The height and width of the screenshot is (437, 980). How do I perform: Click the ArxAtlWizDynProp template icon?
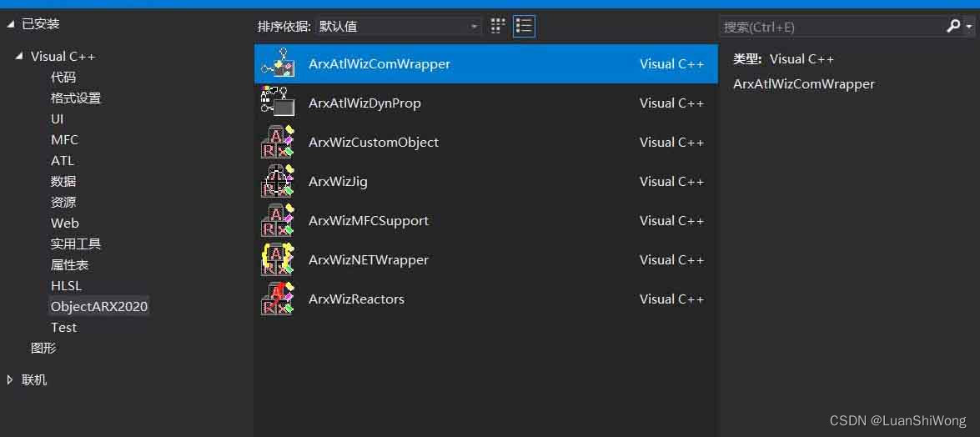[x=278, y=103]
